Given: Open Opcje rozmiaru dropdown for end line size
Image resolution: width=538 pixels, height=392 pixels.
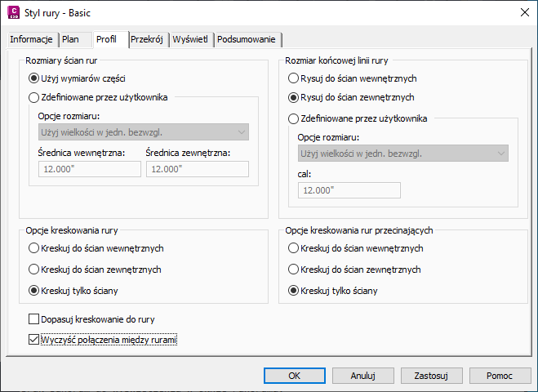Looking at the screenshot, I should tap(404, 153).
